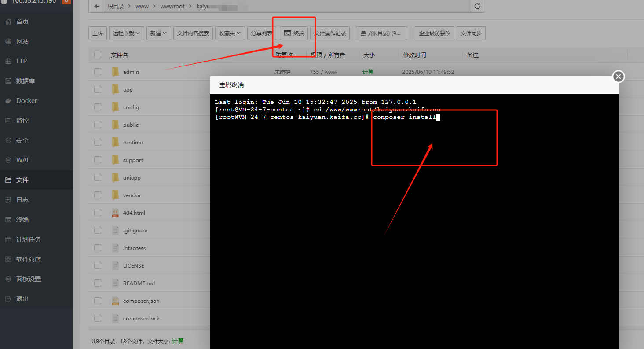The width and height of the screenshot is (644, 349).
Task: Click the /(根目录) disk button
Action: (x=381, y=33)
